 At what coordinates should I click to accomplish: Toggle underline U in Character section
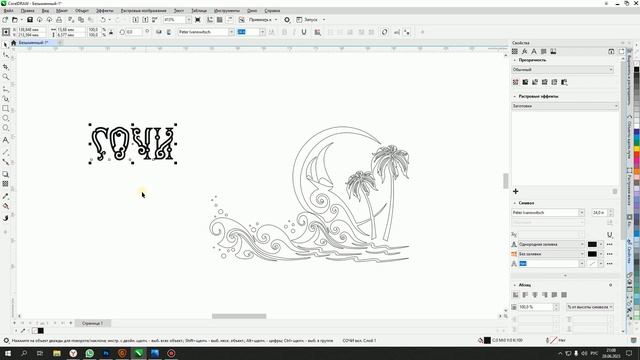(610, 235)
